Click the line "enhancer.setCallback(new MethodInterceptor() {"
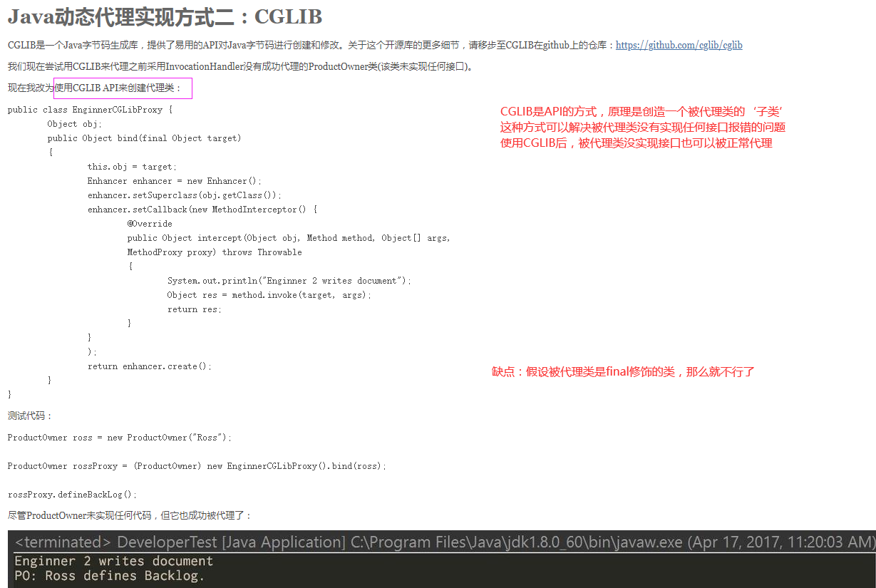The width and height of the screenshot is (876, 588). point(202,210)
